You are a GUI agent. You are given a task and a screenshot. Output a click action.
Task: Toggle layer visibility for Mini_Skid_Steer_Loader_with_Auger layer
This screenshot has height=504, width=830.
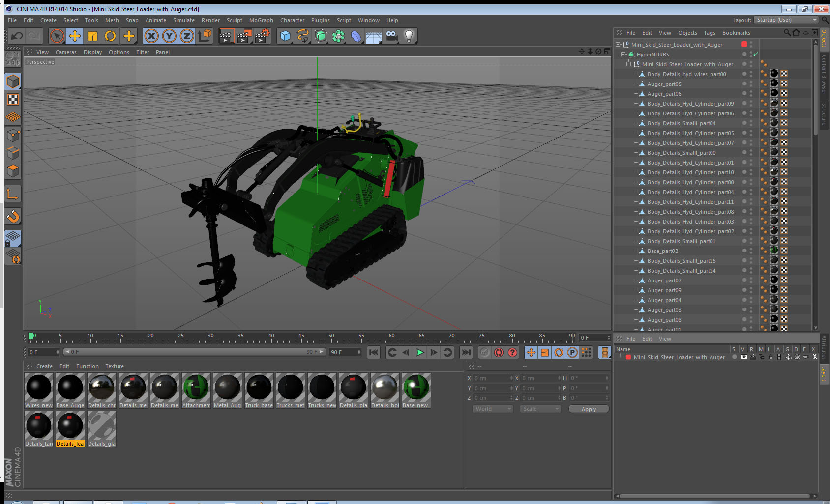coord(744,357)
